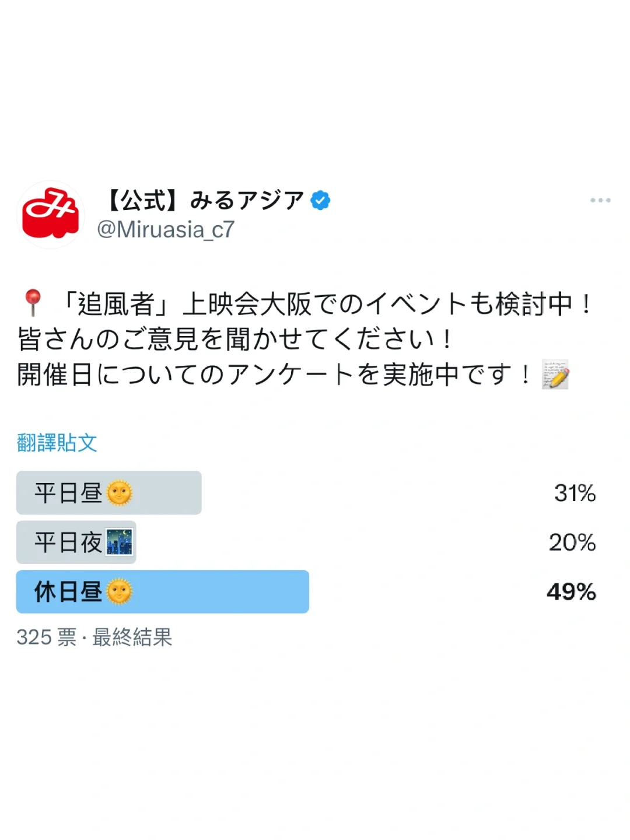Click the sun emoji in the 休日昼 bar
This screenshot has width=630, height=840.
tap(121, 592)
